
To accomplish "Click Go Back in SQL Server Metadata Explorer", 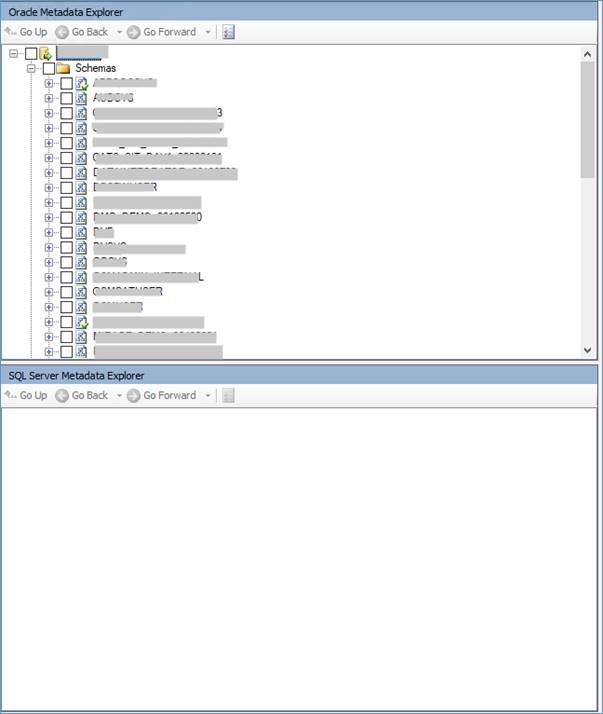I will (82, 395).
